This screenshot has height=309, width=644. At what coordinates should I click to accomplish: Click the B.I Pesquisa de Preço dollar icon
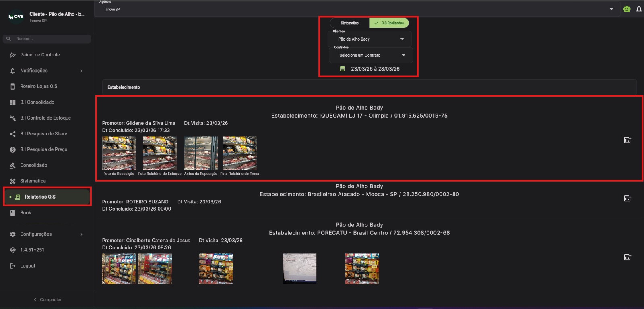tap(12, 149)
